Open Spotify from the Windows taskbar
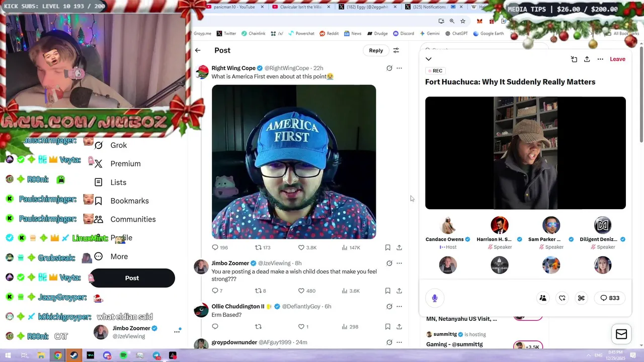 point(123,355)
